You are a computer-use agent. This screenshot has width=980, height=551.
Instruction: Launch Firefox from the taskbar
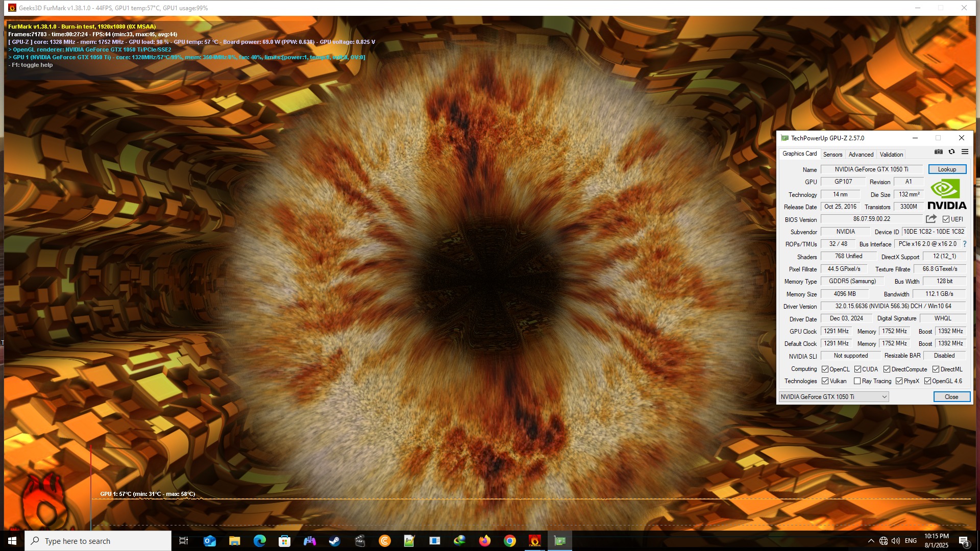point(484,541)
